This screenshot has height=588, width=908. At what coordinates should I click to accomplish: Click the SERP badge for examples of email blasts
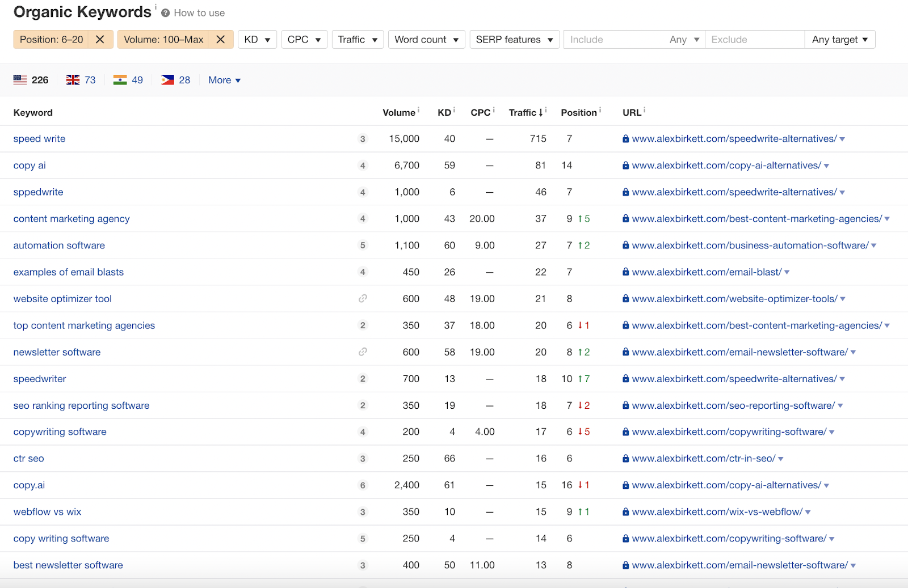363,272
